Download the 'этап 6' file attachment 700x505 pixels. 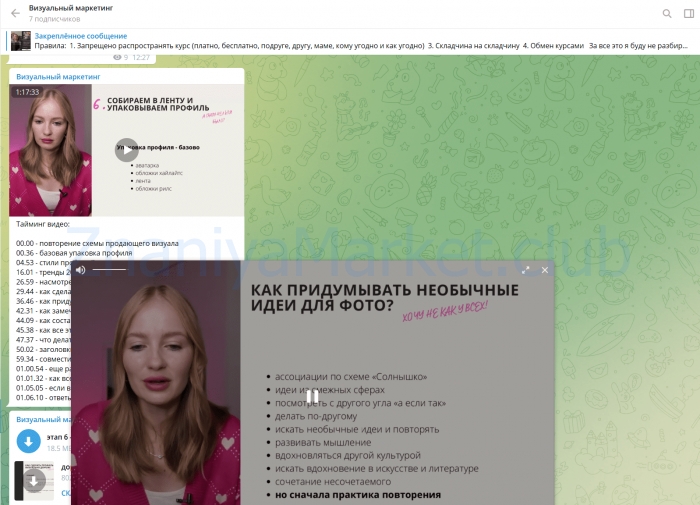click(x=29, y=441)
